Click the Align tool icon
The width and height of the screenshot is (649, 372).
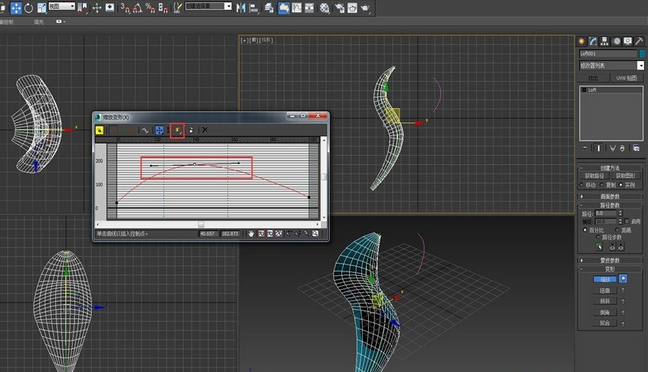(254, 8)
